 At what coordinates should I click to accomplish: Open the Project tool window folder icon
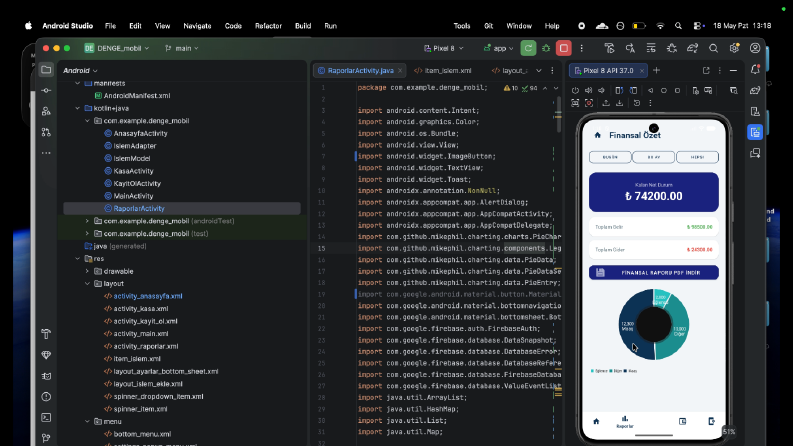[x=46, y=70]
